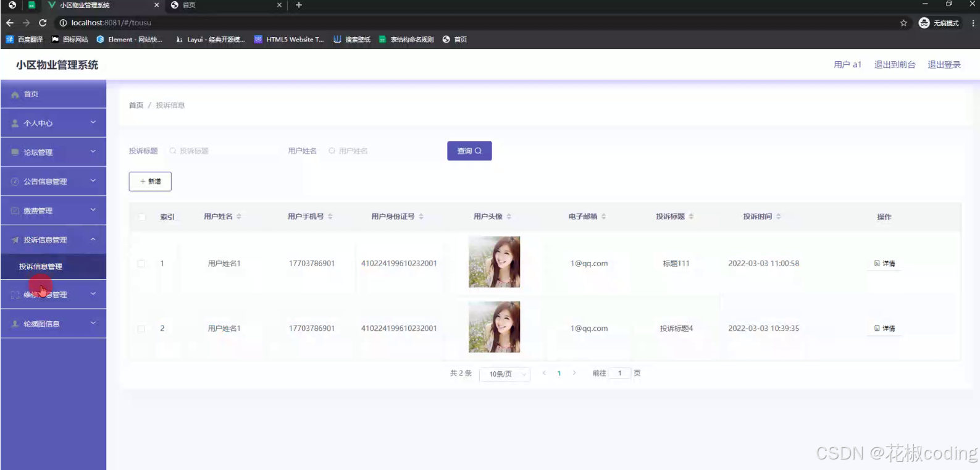Open the 首页 sidebar menu item
The height and width of the screenshot is (470, 980).
pos(53,94)
